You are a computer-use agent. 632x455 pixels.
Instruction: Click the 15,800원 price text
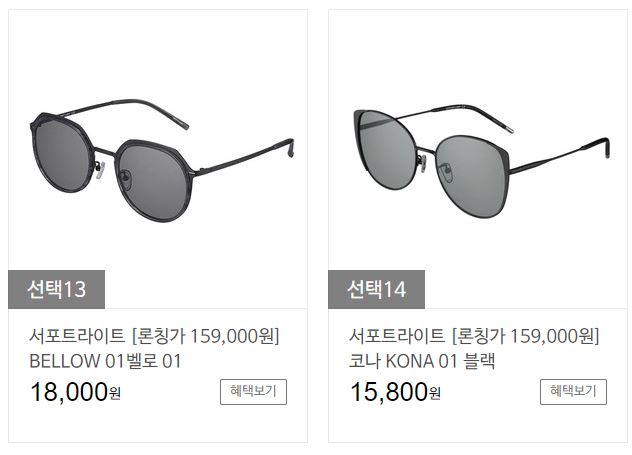click(395, 392)
